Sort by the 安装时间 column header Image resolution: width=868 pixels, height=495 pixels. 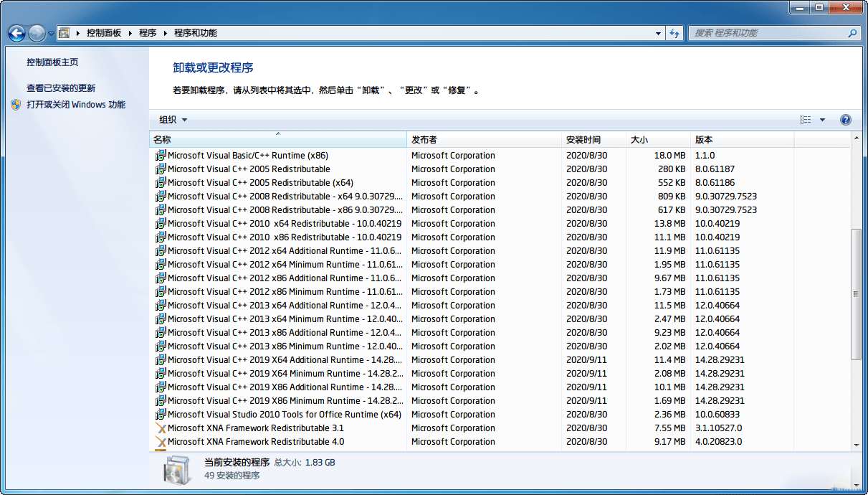tap(594, 140)
